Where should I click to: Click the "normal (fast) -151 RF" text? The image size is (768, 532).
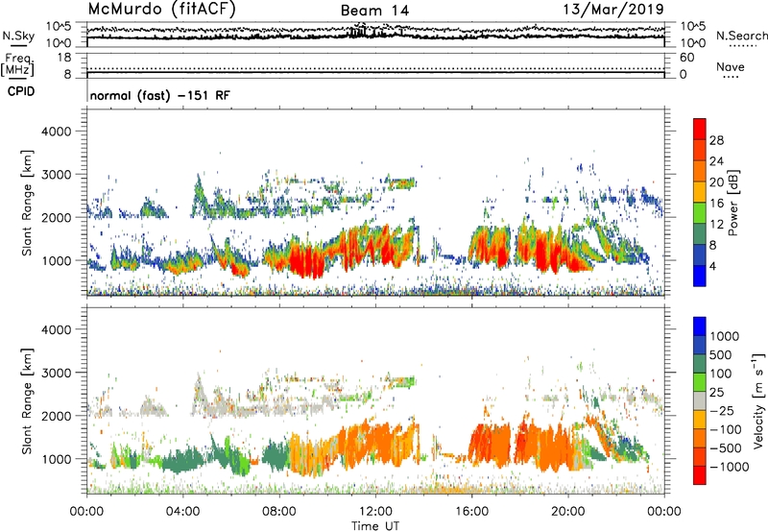point(159,95)
